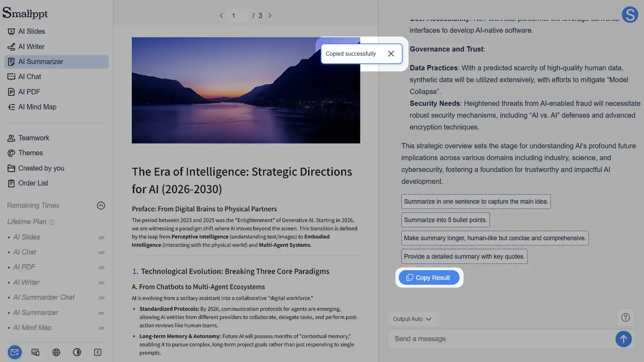
Task: Select Summarize into 5 bullet points
Action: point(445,220)
